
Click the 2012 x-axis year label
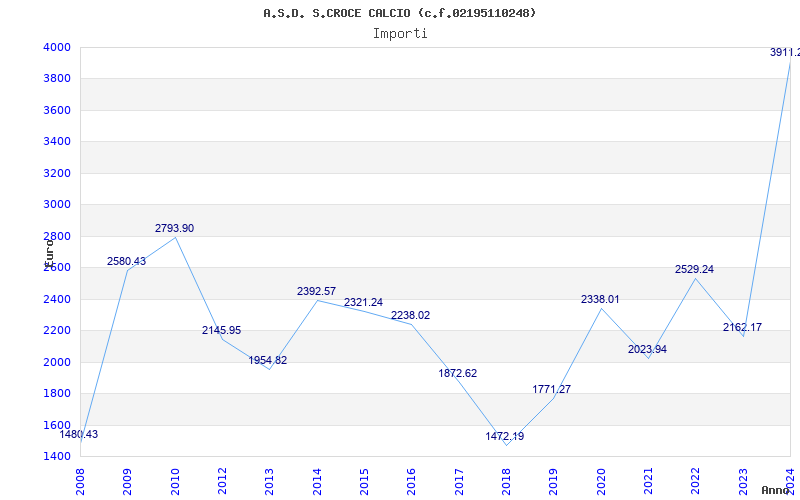222,482
